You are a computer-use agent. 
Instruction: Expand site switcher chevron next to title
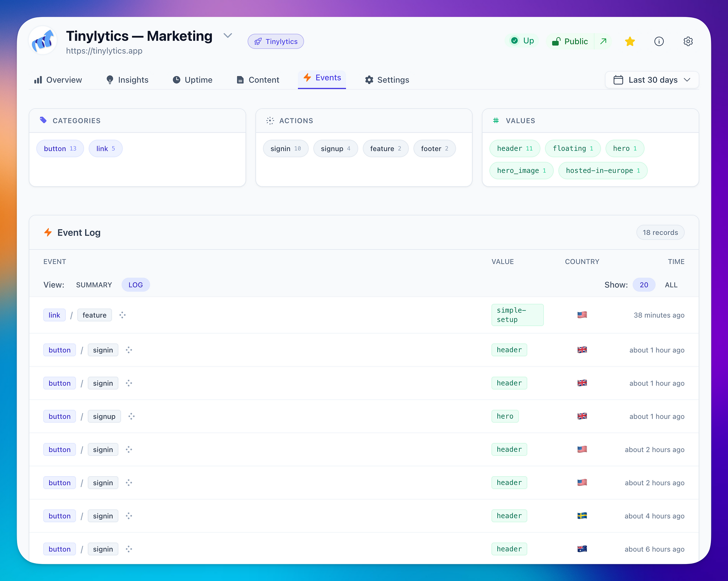pyautogui.click(x=227, y=36)
